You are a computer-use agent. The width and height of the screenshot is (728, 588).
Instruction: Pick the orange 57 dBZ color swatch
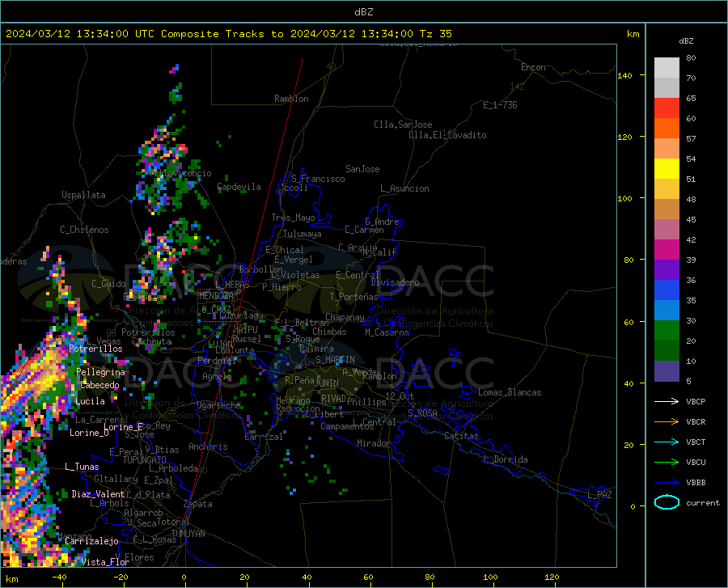tap(667, 129)
